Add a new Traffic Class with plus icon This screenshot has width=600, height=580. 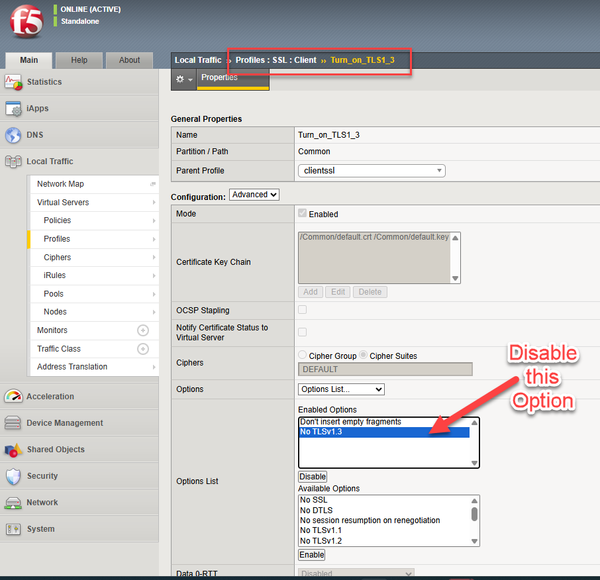coord(143,349)
